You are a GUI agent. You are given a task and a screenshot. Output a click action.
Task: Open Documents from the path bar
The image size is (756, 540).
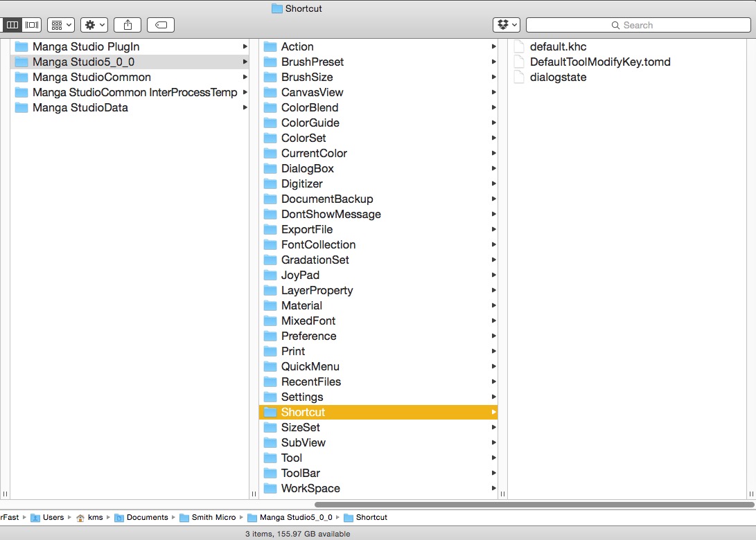[146, 517]
